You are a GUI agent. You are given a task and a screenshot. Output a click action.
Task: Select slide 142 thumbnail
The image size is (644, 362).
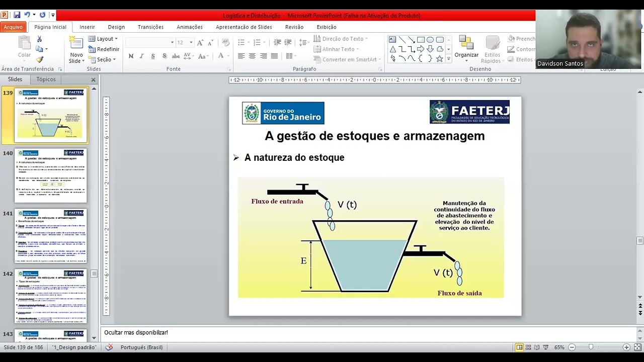click(50, 296)
